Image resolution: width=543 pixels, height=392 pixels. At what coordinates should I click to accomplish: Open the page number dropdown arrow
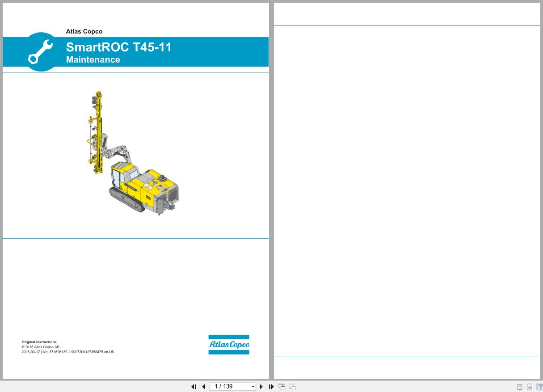[x=253, y=387]
